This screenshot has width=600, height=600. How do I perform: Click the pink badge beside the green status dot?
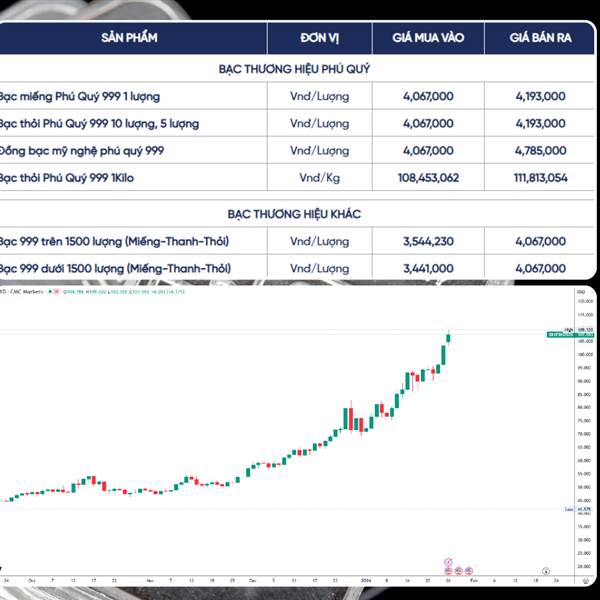(x=56, y=292)
